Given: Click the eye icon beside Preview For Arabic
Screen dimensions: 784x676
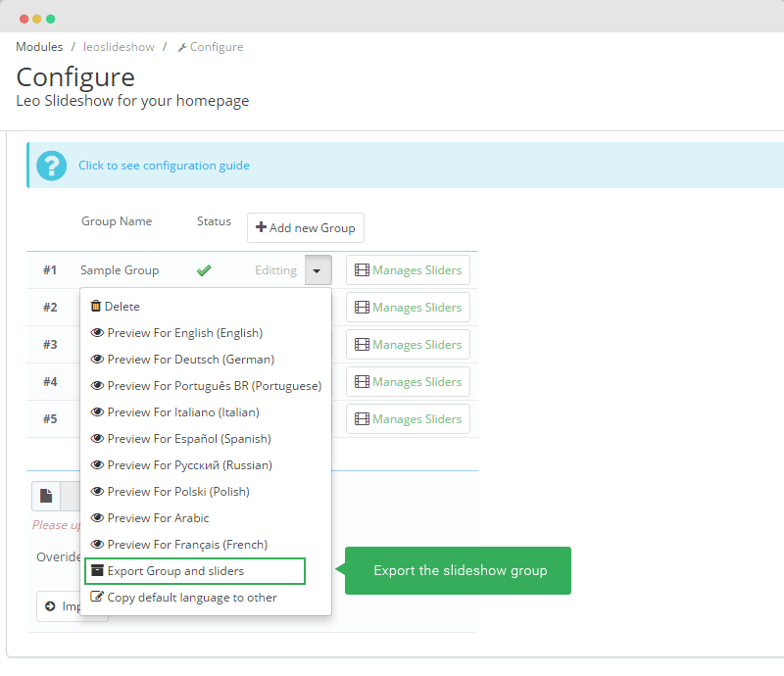Looking at the screenshot, I should 97,518.
